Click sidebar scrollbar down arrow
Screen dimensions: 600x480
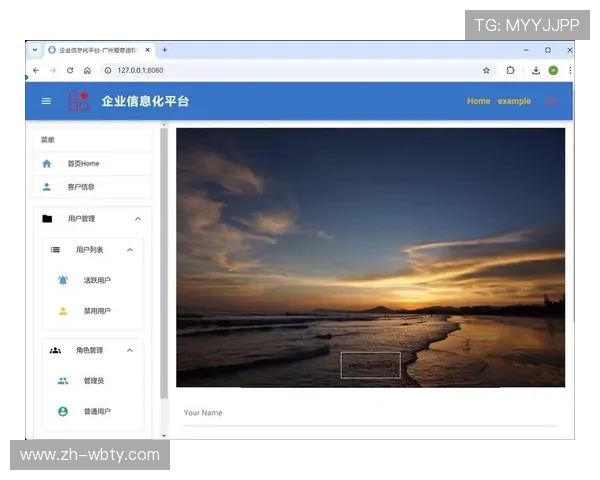164,435
